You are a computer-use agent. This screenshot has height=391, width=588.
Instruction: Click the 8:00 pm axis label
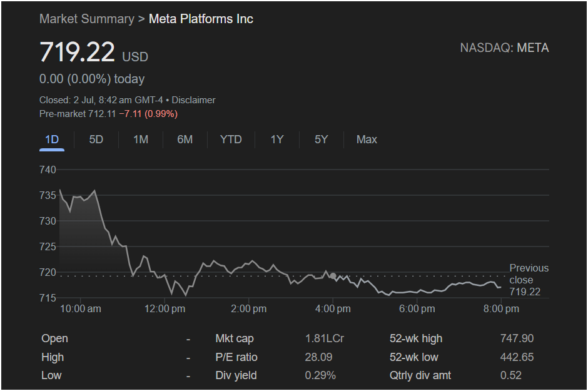501,309
